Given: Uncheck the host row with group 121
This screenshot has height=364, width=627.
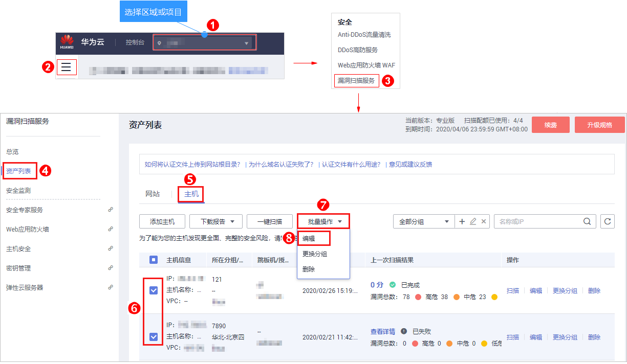Looking at the screenshot, I should (154, 290).
